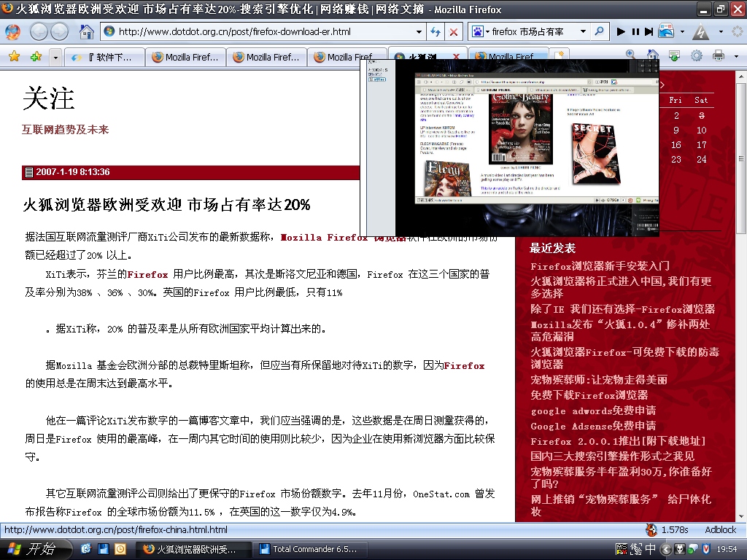This screenshot has width=747, height=560.
Task: Switch to the first 'Mozilla Firef…' tab
Action: coord(185,58)
